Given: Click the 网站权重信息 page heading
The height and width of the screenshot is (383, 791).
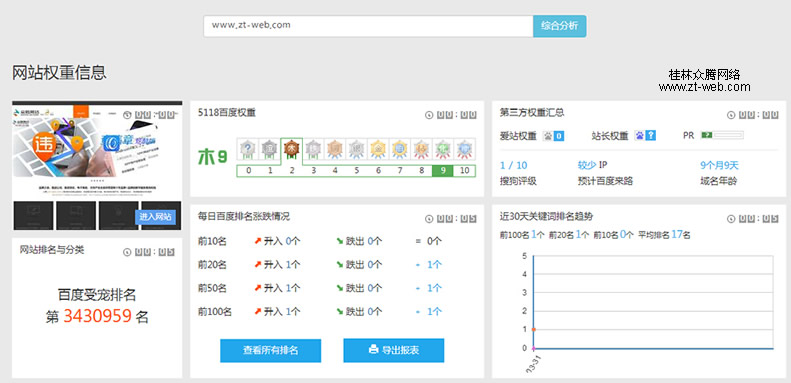Looking at the screenshot, I should click(59, 73).
